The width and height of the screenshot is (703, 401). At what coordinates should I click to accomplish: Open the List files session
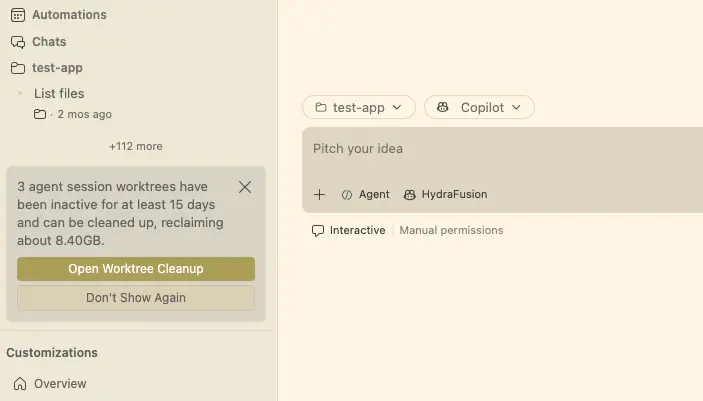pos(59,93)
